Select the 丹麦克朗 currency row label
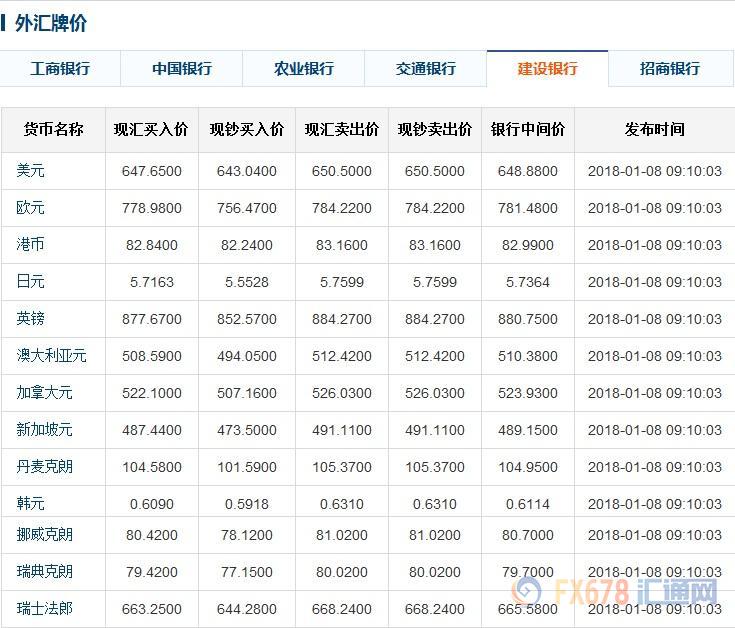The image size is (735, 628). point(45,467)
